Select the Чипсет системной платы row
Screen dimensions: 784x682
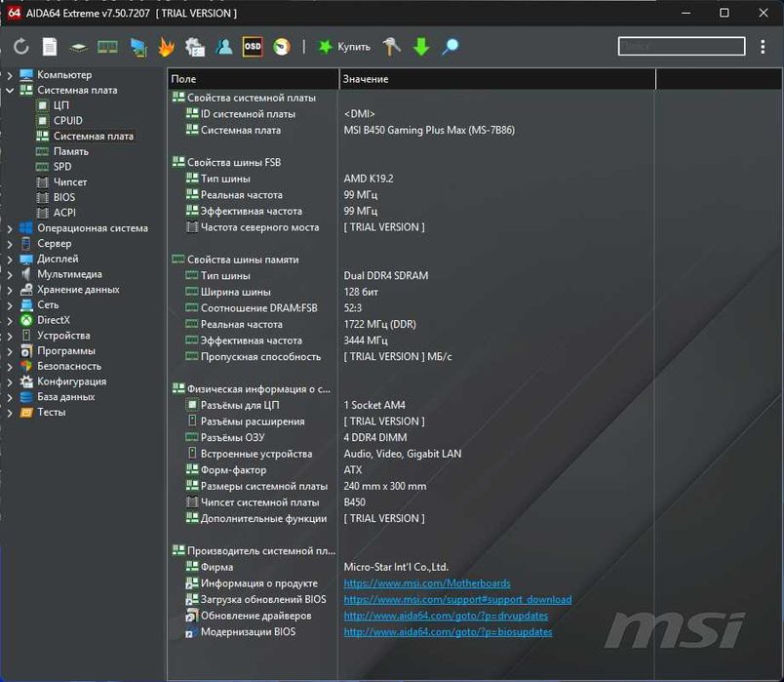tap(411, 502)
